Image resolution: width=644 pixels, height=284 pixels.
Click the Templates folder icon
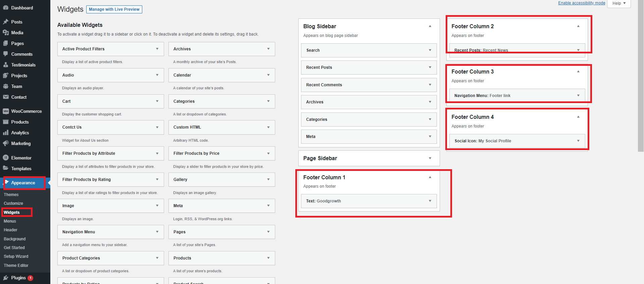pyautogui.click(x=6, y=169)
